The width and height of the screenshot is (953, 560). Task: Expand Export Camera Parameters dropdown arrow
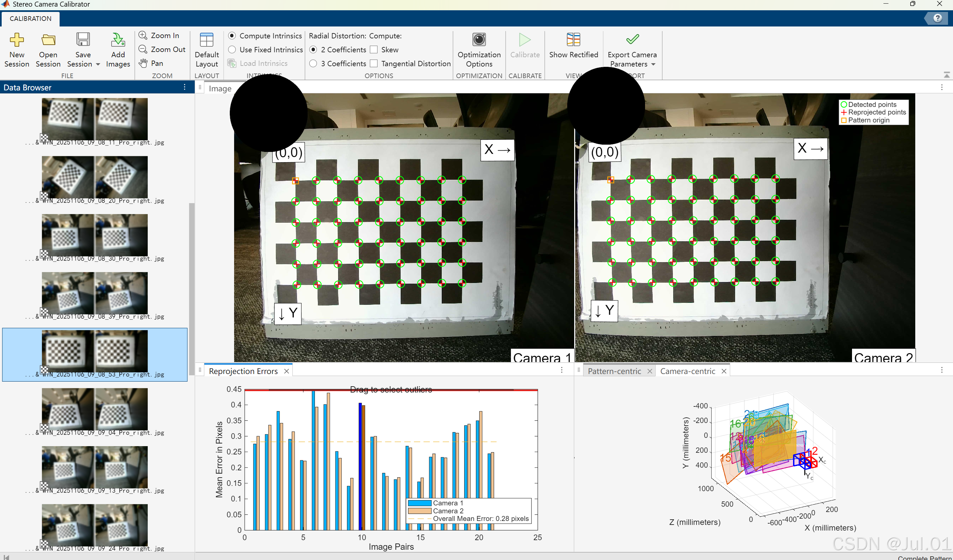tap(653, 64)
